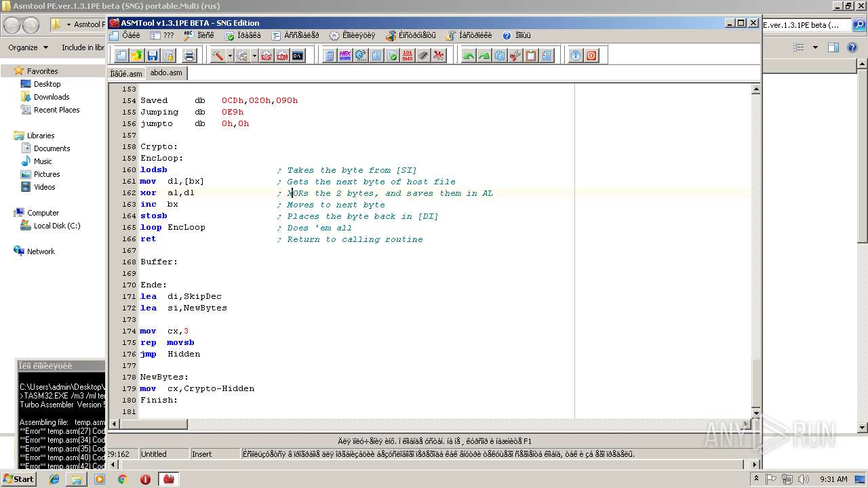868x488 pixels.
Task: Click on line 'jmp Hidden'
Action: (170, 354)
